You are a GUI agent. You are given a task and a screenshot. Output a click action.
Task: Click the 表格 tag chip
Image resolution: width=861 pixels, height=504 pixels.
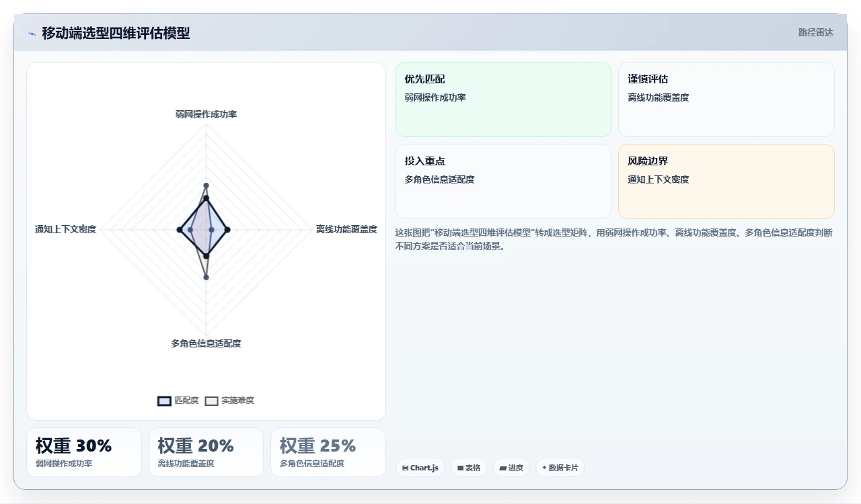click(x=469, y=468)
